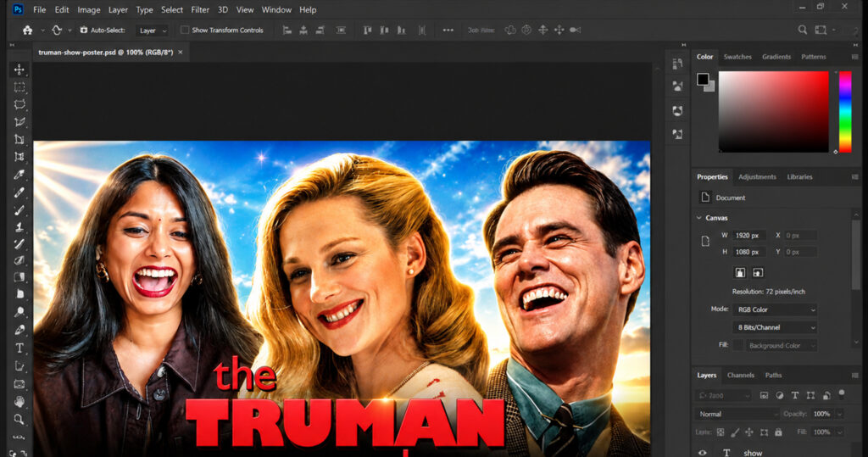Image resolution: width=868 pixels, height=457 pixels.
Task: Enable the Auto-Select checkbox
Action: point(84,30)
